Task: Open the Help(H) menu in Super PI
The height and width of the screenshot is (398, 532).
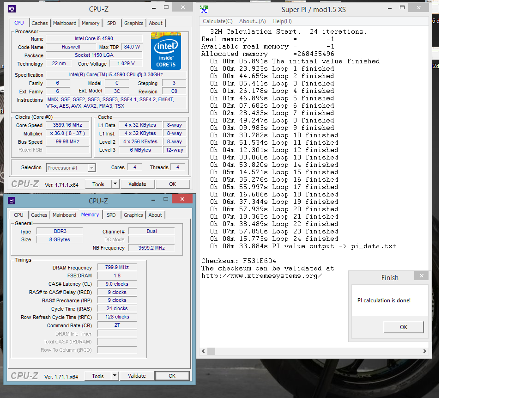Action: (x=282, y=21)
